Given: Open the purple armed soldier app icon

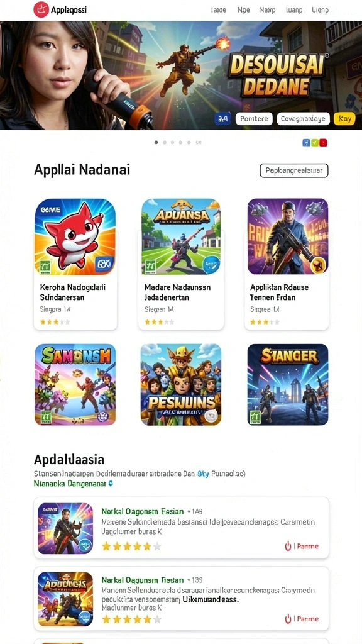Looking at the screenshot, I should (288, 237).
